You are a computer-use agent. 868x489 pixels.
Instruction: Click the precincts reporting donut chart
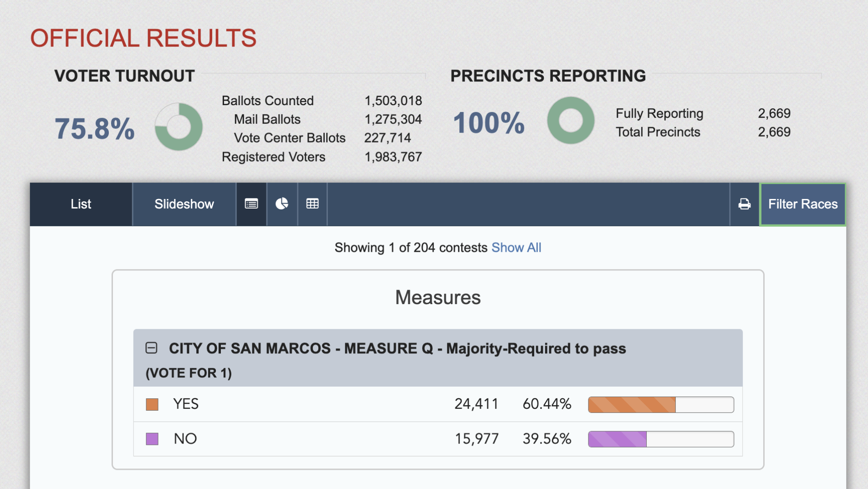coord(570,121)
